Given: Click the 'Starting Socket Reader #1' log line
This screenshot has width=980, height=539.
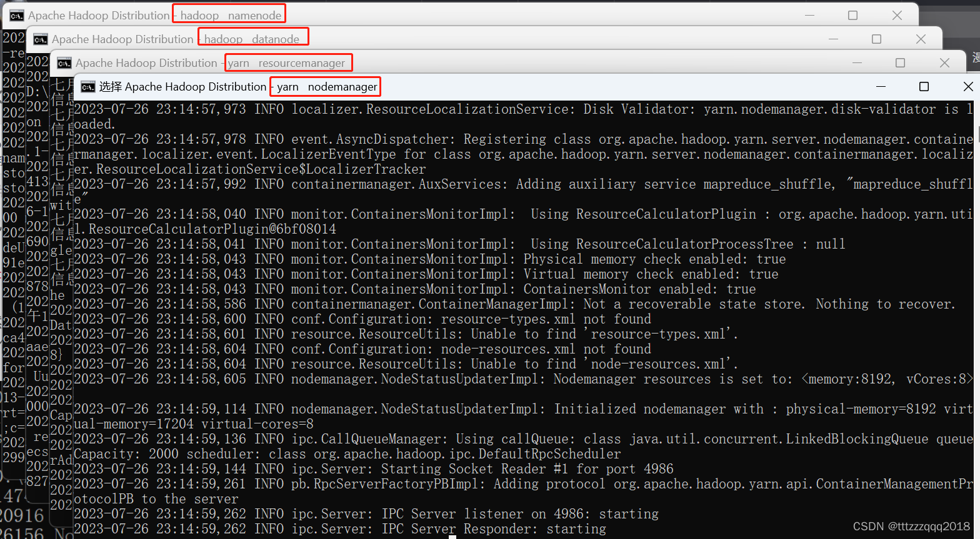Looking at the screenshot, I should tap(374, 469).
